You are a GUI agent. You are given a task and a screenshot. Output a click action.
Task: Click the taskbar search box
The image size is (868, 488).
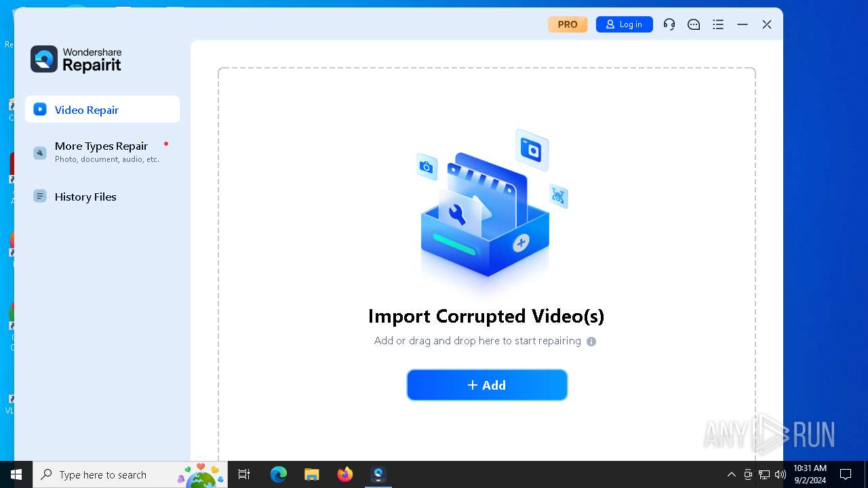point(132,474)
